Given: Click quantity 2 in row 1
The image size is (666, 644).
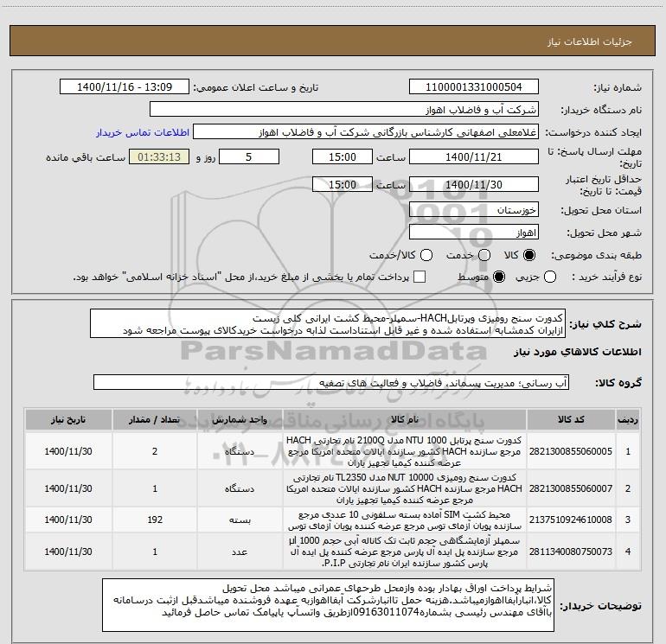Looking at the screenshot, I should point(155,451).
